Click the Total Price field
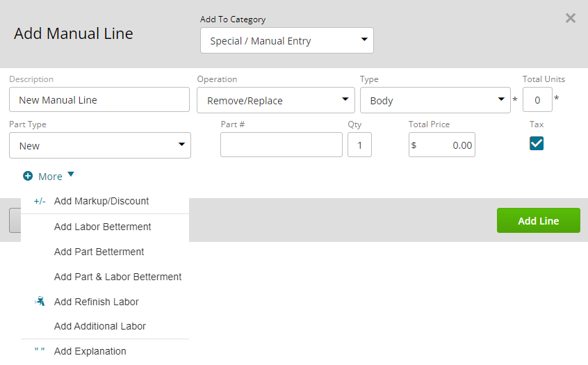The width and height of the screenshot is (588, 365). pos(442,145)
